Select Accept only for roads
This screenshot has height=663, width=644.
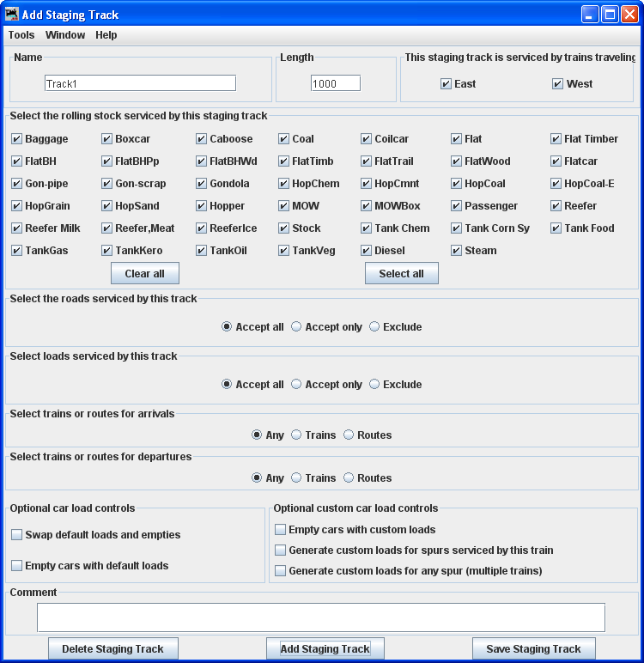[296, 327]
